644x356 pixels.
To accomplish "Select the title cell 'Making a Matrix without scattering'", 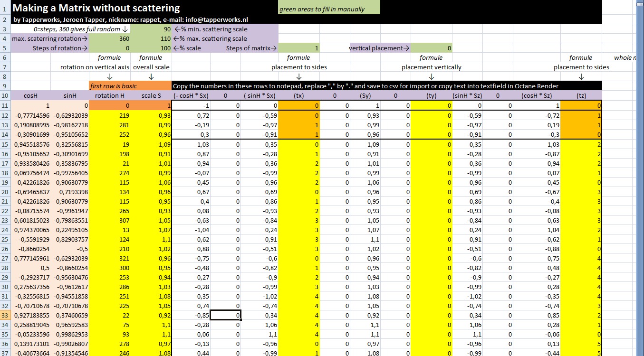I will [x=96, y=8].
